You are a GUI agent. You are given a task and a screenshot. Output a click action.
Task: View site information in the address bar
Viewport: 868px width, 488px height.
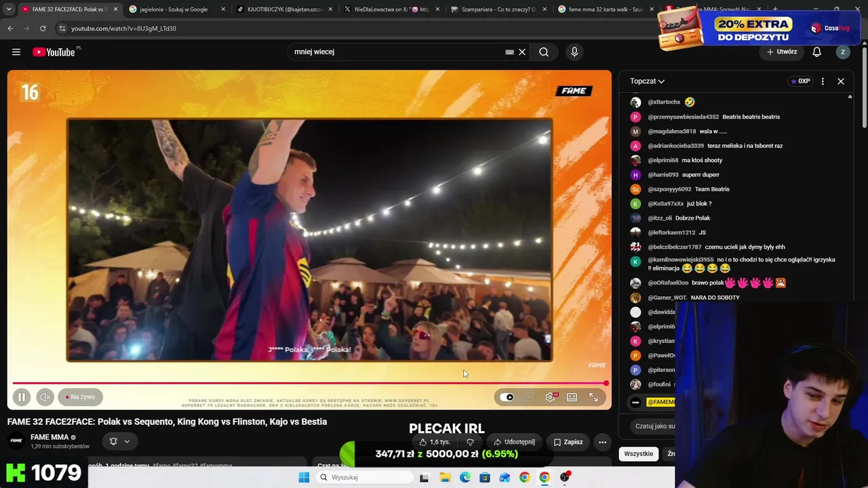pos(62,28)
